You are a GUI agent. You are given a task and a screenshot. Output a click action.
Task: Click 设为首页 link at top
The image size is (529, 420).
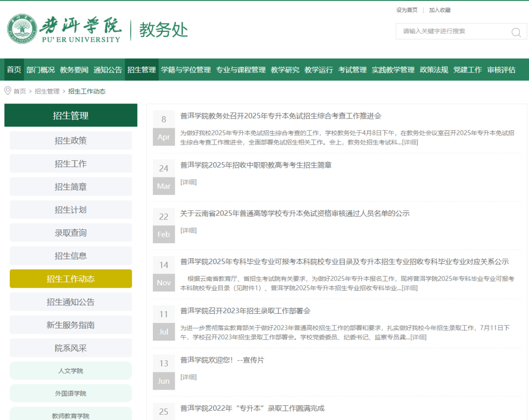tap(407, 10)
